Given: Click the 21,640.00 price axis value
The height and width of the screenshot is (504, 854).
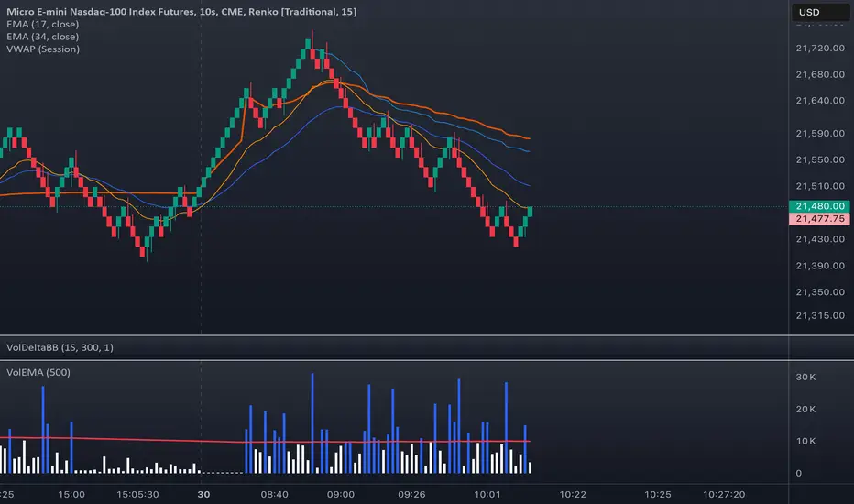Looking at the screenshot, I should click(x=820, y=100).
